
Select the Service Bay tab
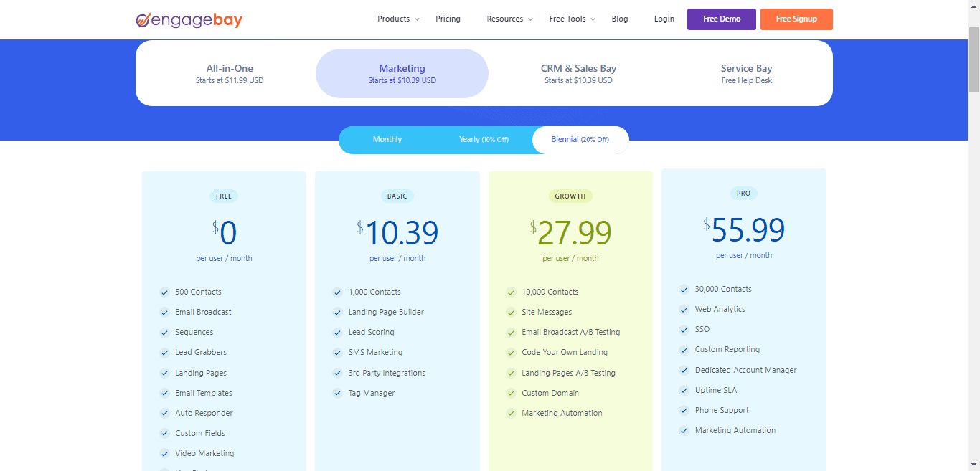coord(747,73)
